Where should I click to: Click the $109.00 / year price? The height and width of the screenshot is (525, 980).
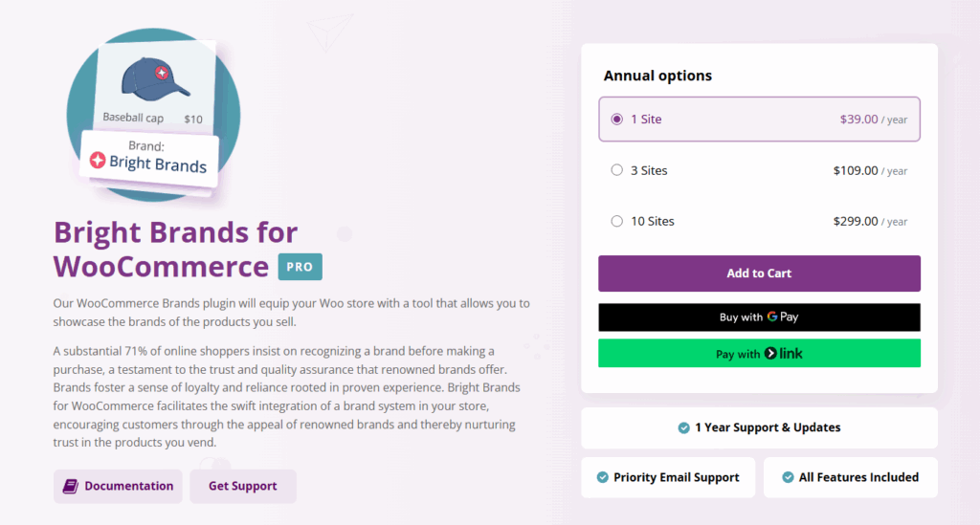[x=869, y=171]
